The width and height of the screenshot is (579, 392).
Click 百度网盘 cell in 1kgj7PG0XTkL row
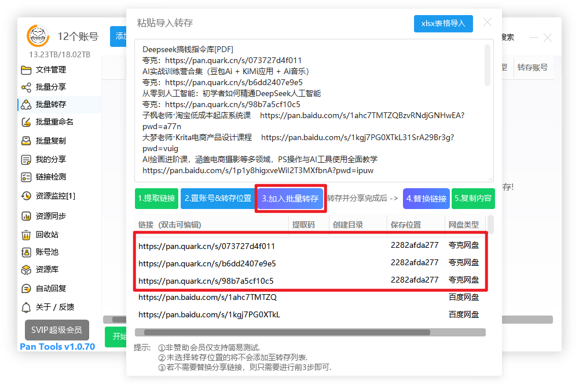463,314
